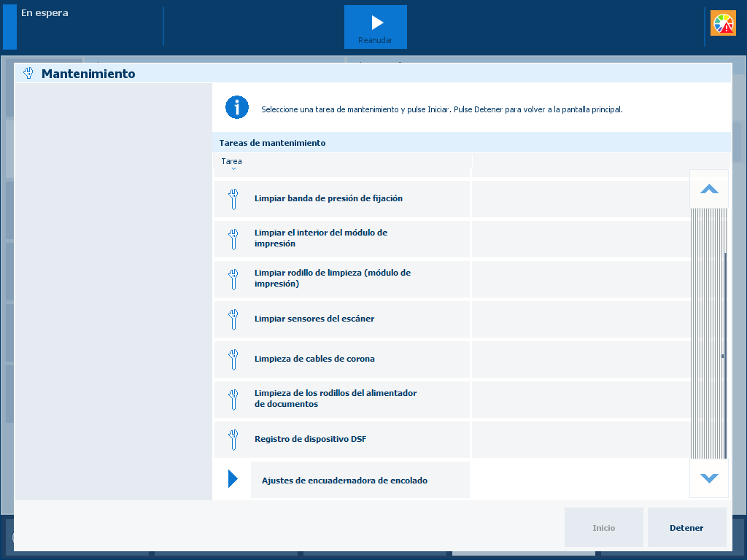Image resolution: width=747 pixels, height=560 pixels.
Task: Click the Mantenimiento wrench title icon
Action: click(x=28, y=74)
